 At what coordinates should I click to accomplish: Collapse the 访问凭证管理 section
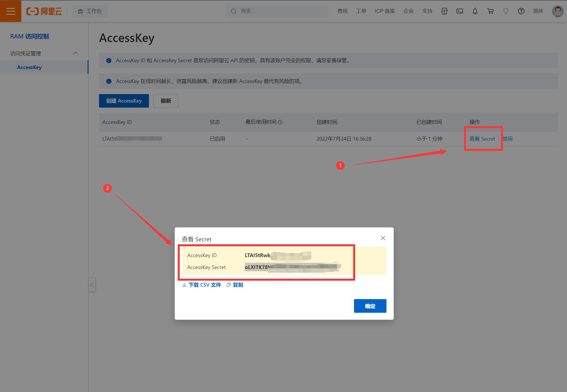[x=76, y=53]
